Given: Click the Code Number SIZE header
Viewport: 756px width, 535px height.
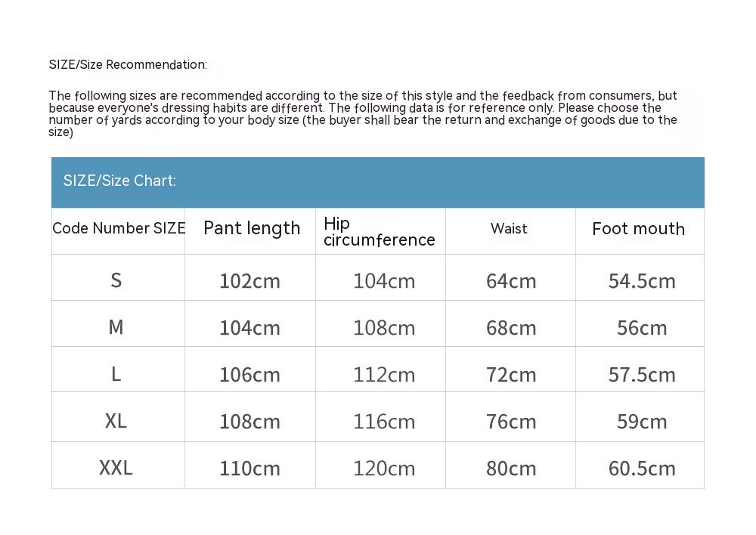Looking at the screenshot, I should [x=119, y=228].
